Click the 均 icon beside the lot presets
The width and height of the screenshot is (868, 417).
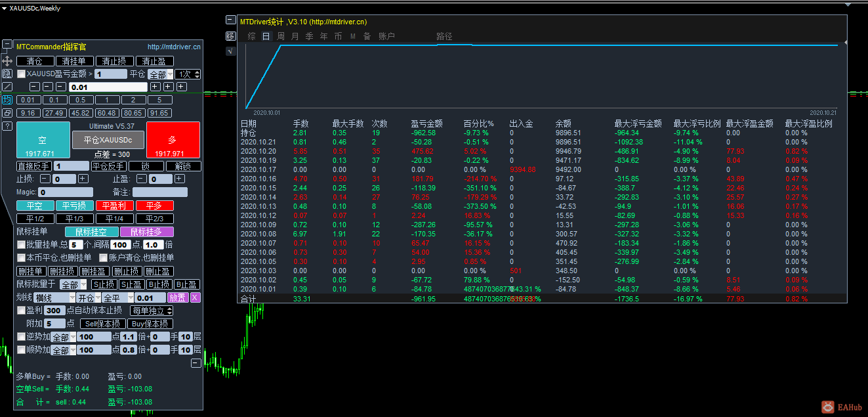pyautogui.click(x=7, y=100)
